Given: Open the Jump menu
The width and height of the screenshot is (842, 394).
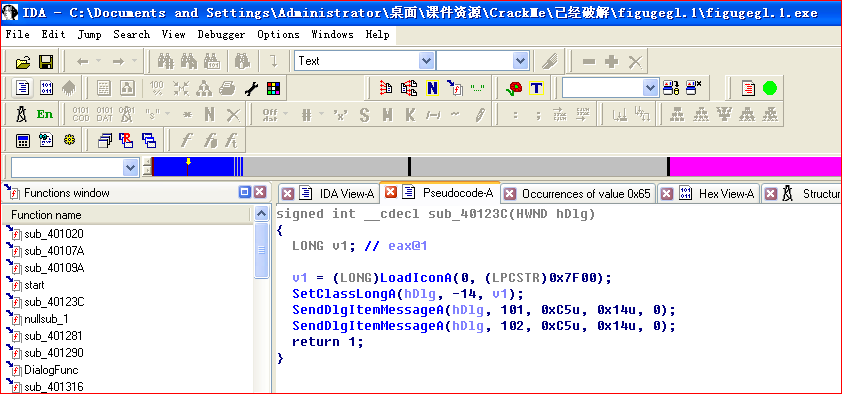Looking at the screenshot, I should click(89, 34).
